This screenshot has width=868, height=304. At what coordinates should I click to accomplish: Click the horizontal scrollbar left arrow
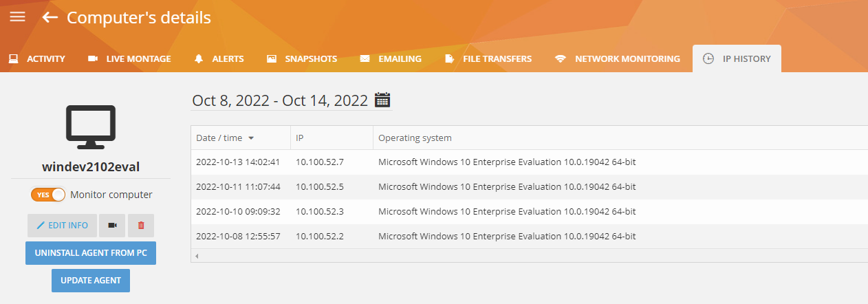point(197,256)
